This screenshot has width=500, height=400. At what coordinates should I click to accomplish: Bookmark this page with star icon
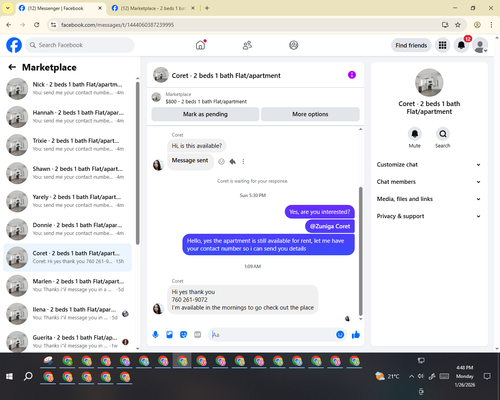pyautogui.click(x=458, y=25)
